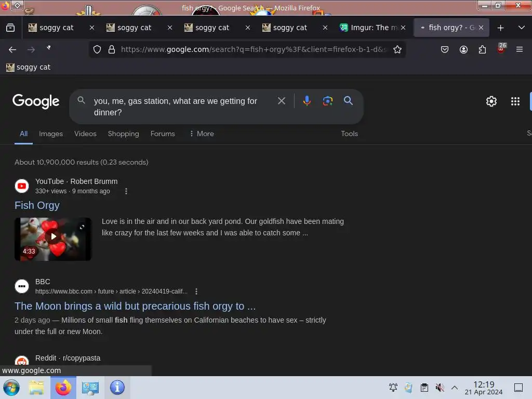Expand the More search filters menu
This screenshot has height=399, width=532.
[x=202, y=134]
